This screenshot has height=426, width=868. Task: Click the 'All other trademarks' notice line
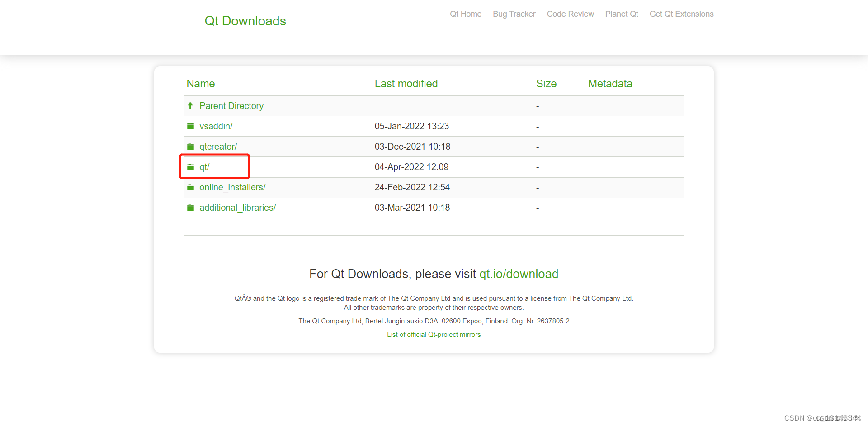(434, 308)
